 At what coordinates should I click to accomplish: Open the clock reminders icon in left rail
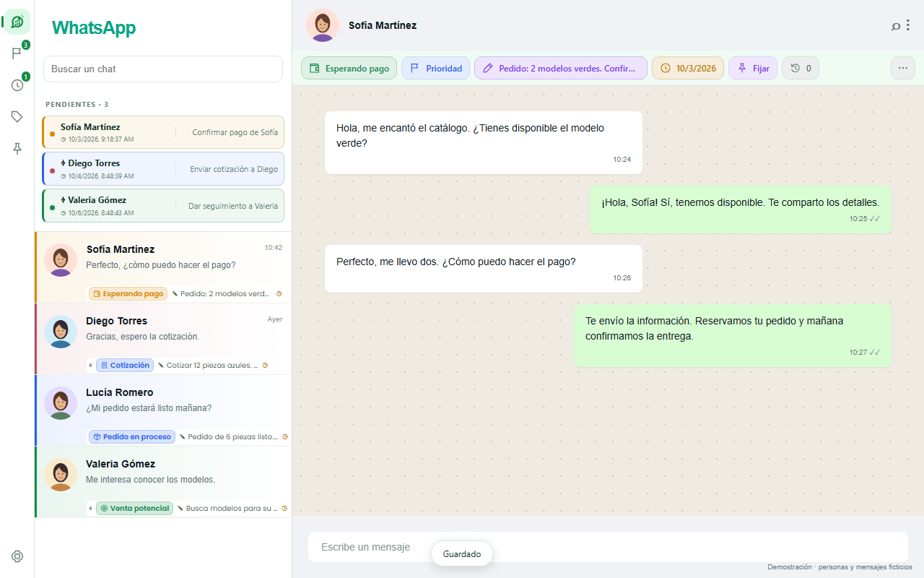click(17, 85)
